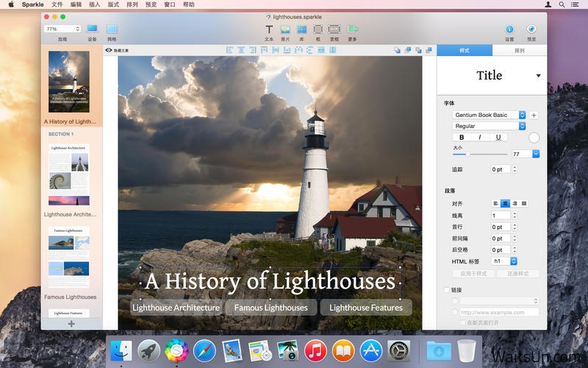
Task: Click the 首行 first line stepper
Action: [x=514, y=227]
